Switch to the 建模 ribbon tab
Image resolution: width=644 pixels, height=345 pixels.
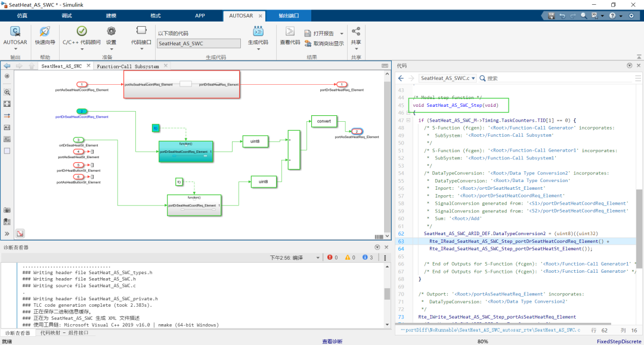pos(111,16)
